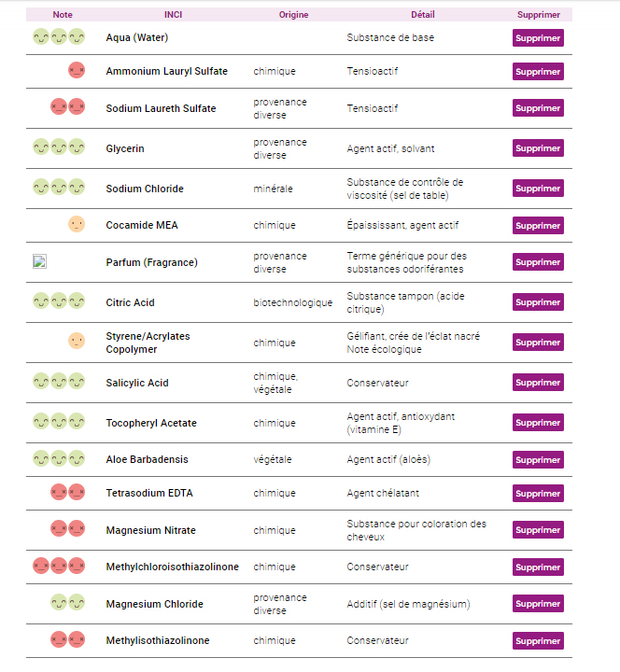Click the green smileys beside Magnesium Chloride
The height and width of the screenshot is (672, 620).
pos(68,603)
